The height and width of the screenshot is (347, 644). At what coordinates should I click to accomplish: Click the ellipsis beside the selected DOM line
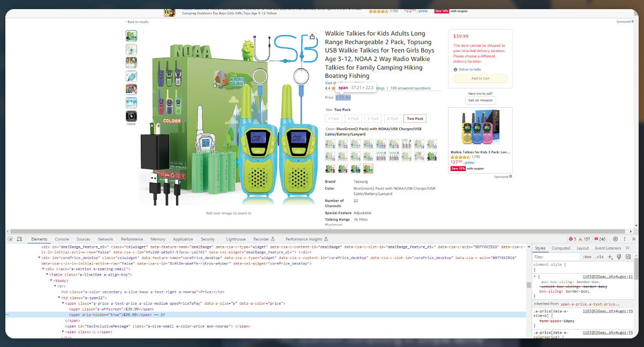tap(7, 315)
